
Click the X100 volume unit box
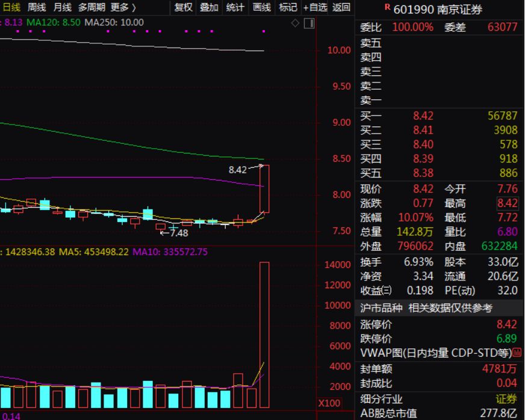pyautogui.click(x=329, y=403)
